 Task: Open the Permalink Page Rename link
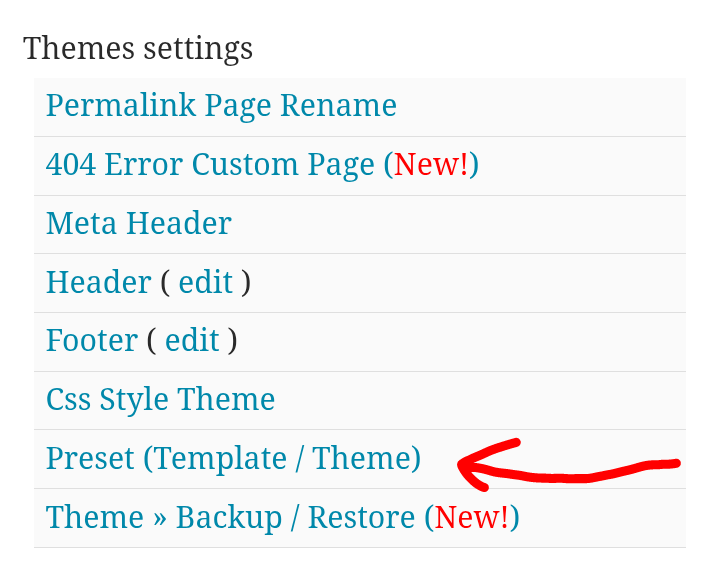[x=221, y=107]
